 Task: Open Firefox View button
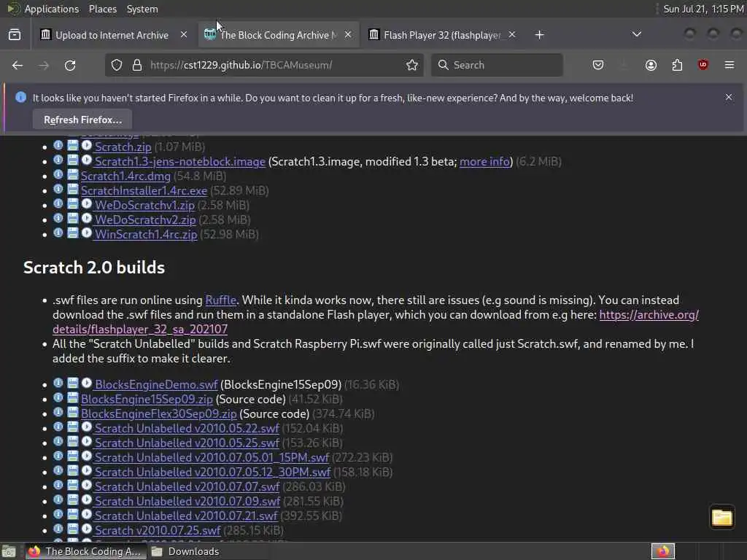[x=15, y=35]
